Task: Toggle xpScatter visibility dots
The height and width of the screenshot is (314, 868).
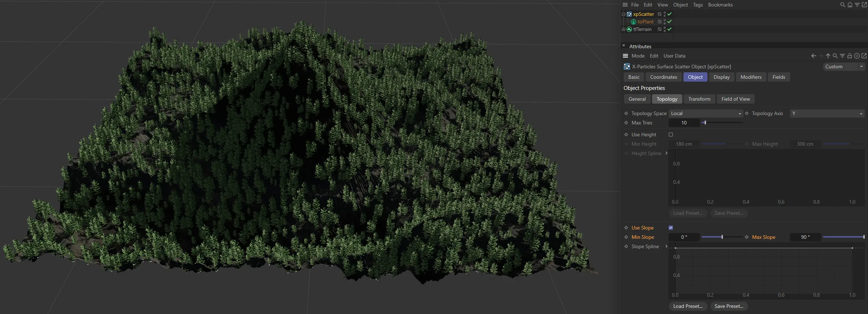Action: [x=665, y=14]
